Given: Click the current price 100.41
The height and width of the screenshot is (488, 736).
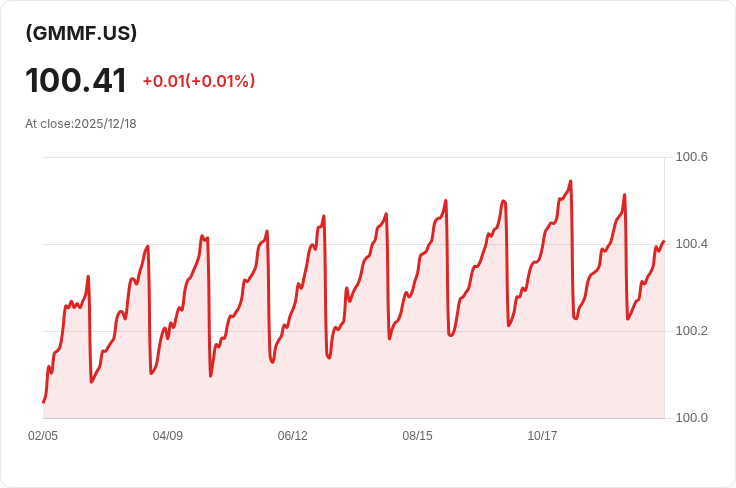Looking at the screenshot, I should [x=76, y=81].
